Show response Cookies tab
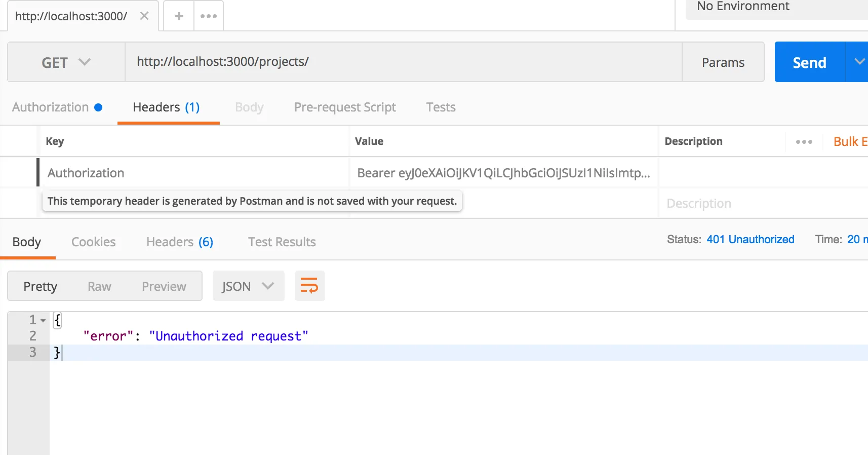Viewport: 868px width, 455px height. coord(94,242)
